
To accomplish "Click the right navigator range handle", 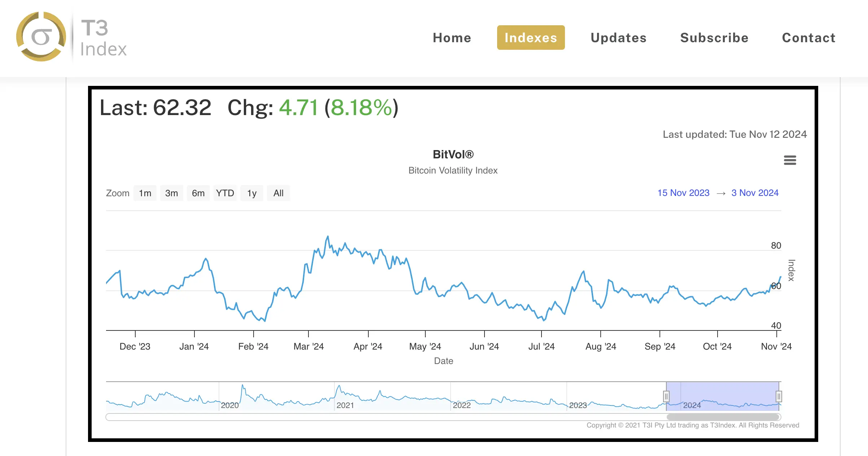I will point(779,396).
